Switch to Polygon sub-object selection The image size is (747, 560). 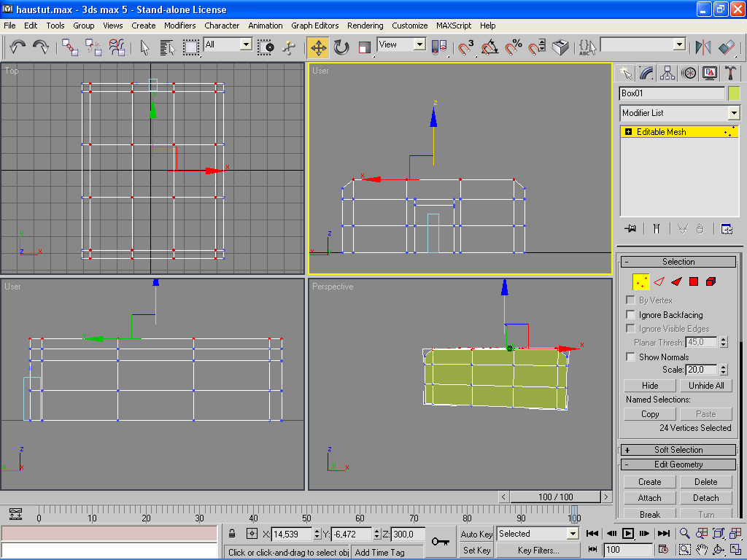[x=693, y=281]
